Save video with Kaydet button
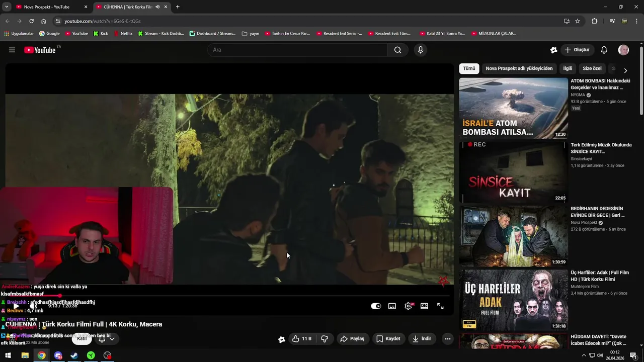The image size is (644, 362). click(x=388, y=339)
